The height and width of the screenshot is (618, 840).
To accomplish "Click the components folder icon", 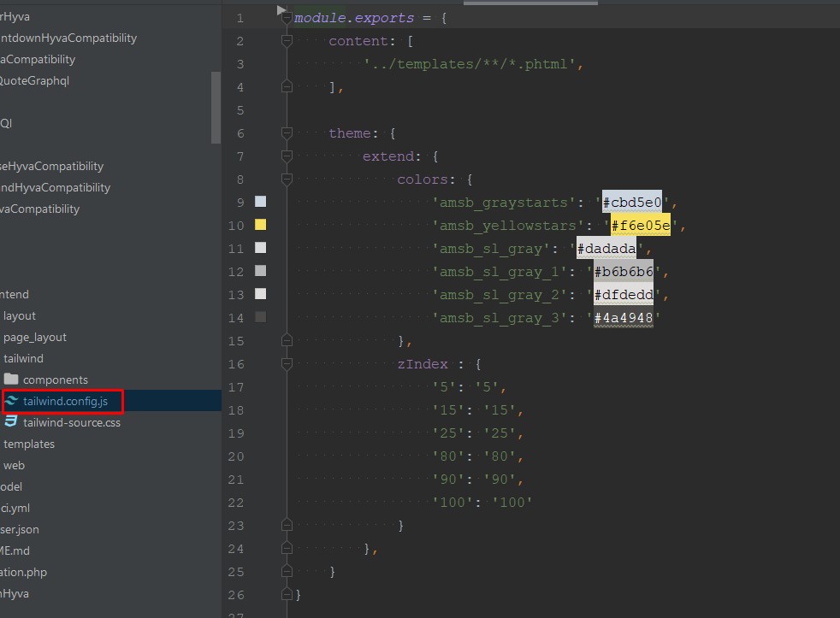I will coord(11,380).
